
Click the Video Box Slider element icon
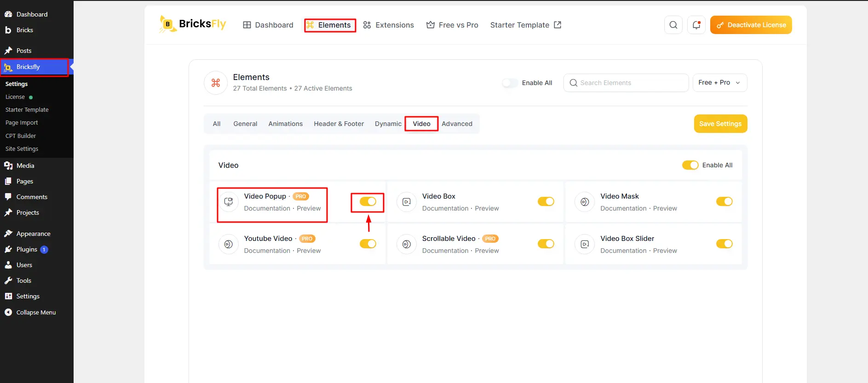click(x=585, y=244)
